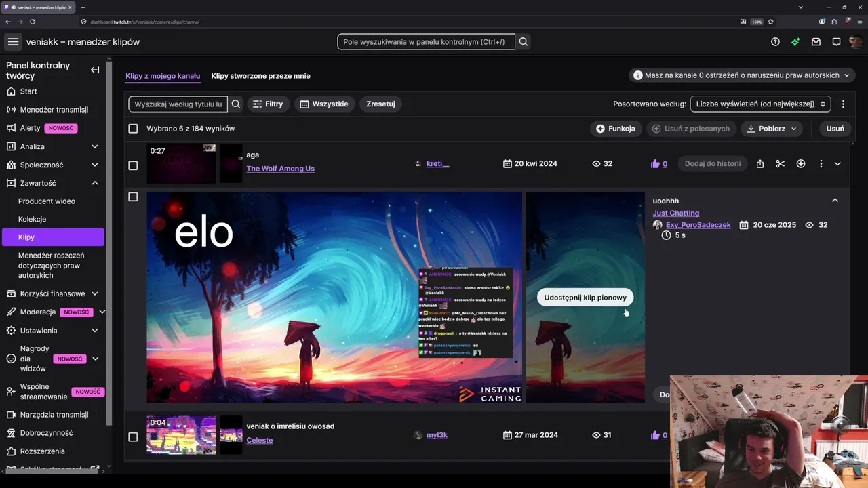This screenshot has height=488, width=868.
Task: Click in the dashboard search field
Action: tap(427, 42)
